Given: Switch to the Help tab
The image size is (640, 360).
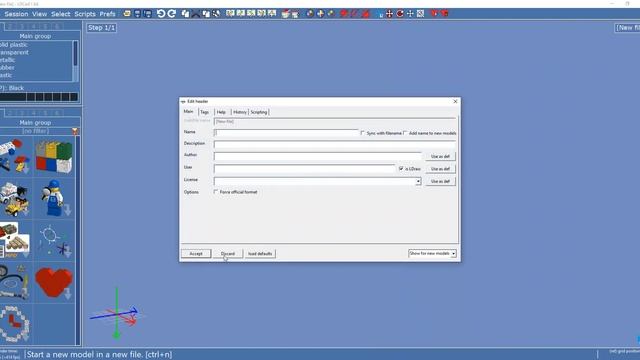Looking at the screenshot, I should tap(221, 112).
